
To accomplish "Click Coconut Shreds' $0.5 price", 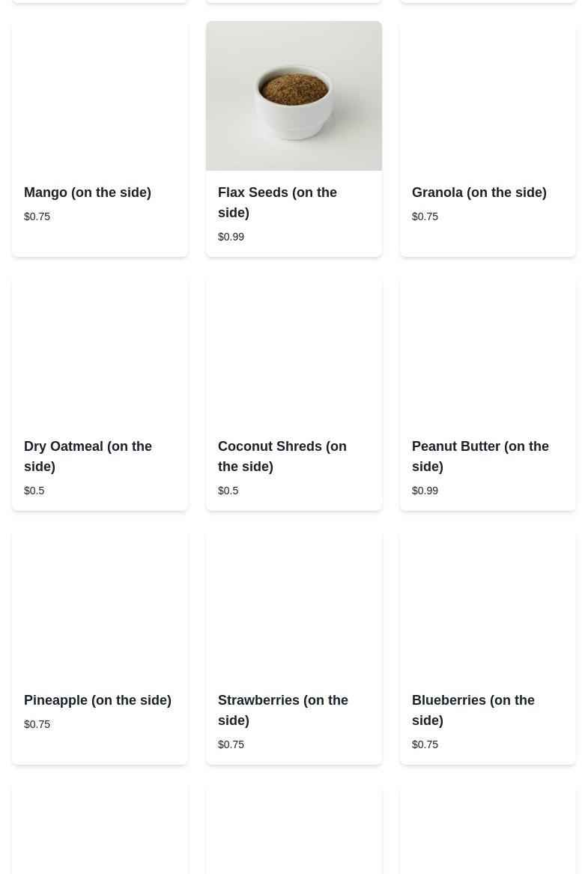I will click(x=228, y=491).
